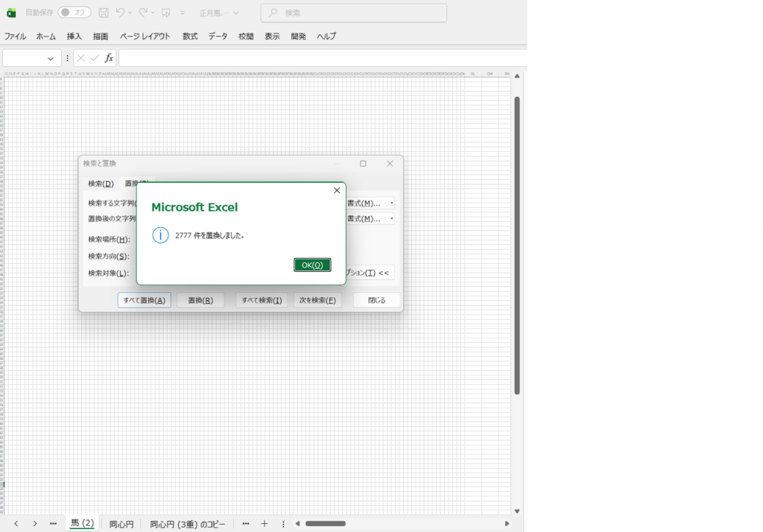Switch to the 同心円 sheet tab
Screen dimensions: 763x532
(x=121, y=524)
